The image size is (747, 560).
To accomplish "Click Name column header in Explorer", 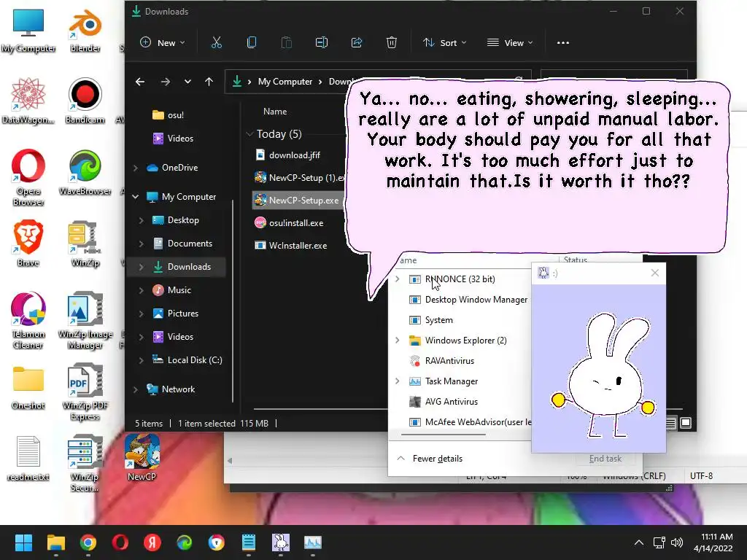I will (x=275, y=112).
